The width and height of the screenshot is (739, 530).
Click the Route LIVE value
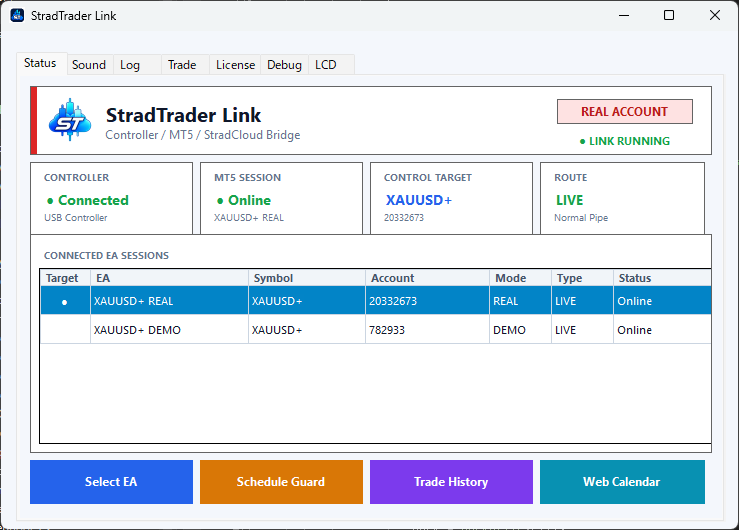point(569,200)
